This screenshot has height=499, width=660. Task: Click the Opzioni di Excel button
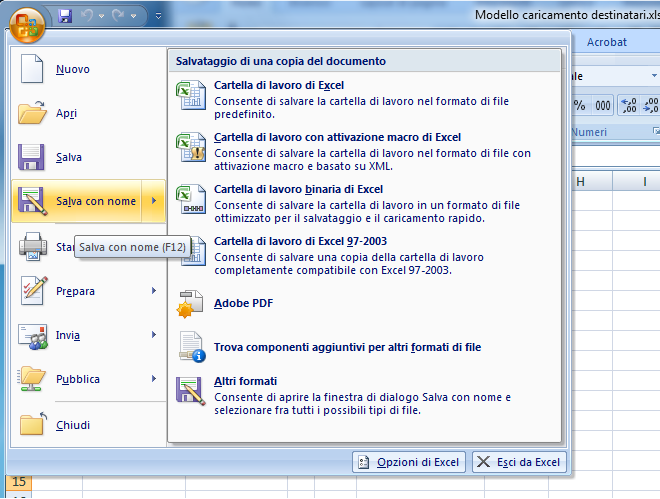point(409,462)
